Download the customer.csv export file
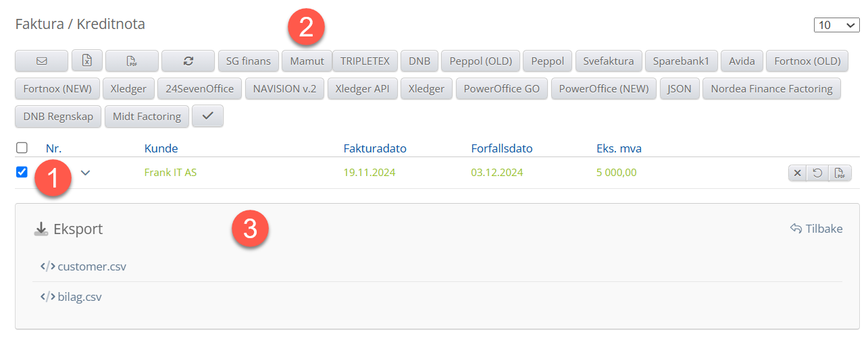Image resolution: width=868 pixels, height=342 pixels. point(92,266)
